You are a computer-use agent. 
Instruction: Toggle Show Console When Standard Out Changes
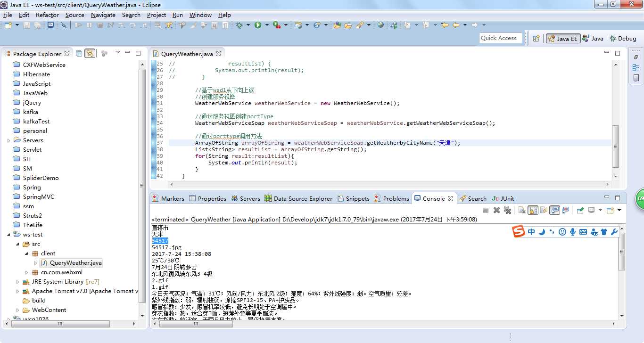click(555, 210)
